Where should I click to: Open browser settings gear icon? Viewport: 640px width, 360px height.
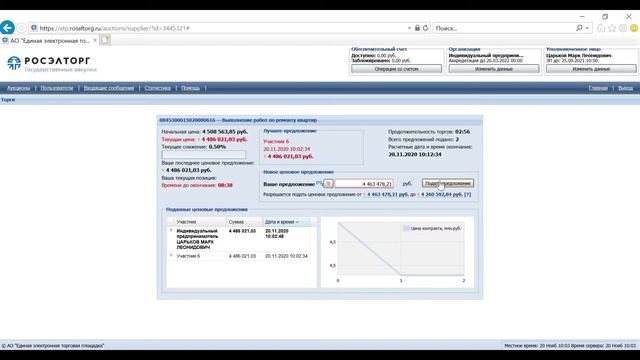tap(623, 28)
